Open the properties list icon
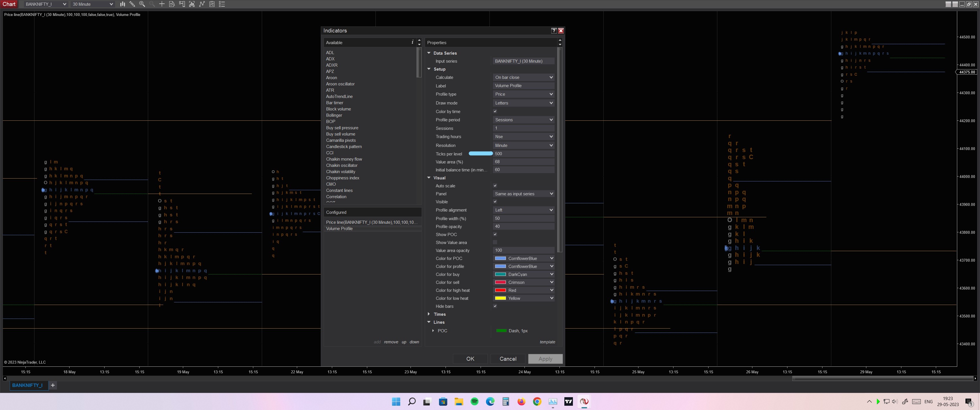This screenshot has width=980, height=410. [222, 4]
